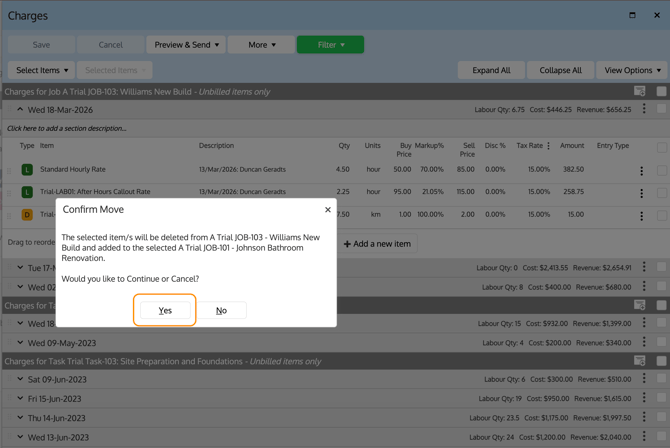Open the More dropdown menu
The height and width of the screenshot is (448, 670).
coord(261,45)
